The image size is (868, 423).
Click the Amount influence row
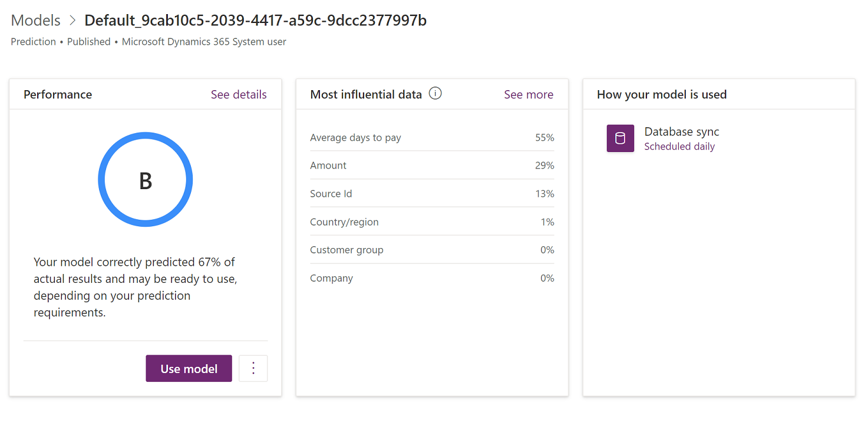click(432, 166)
